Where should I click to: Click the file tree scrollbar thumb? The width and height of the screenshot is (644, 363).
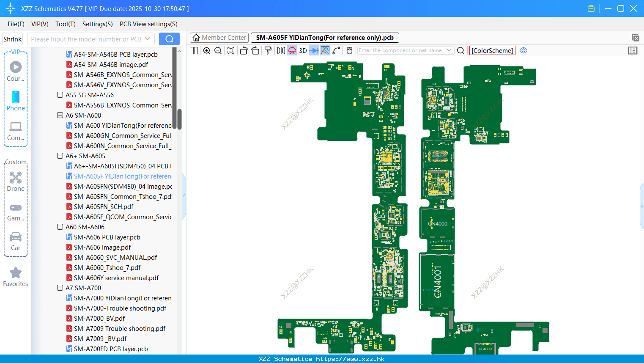179,119
